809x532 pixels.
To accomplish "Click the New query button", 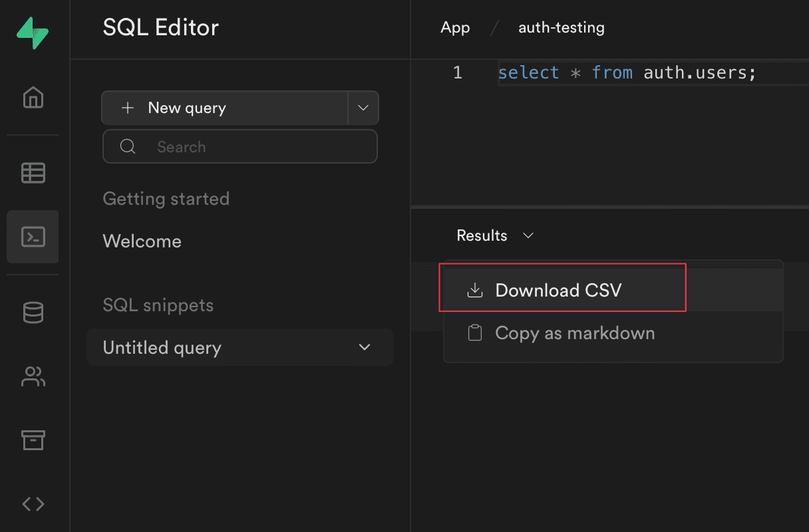I will point(224,108).
